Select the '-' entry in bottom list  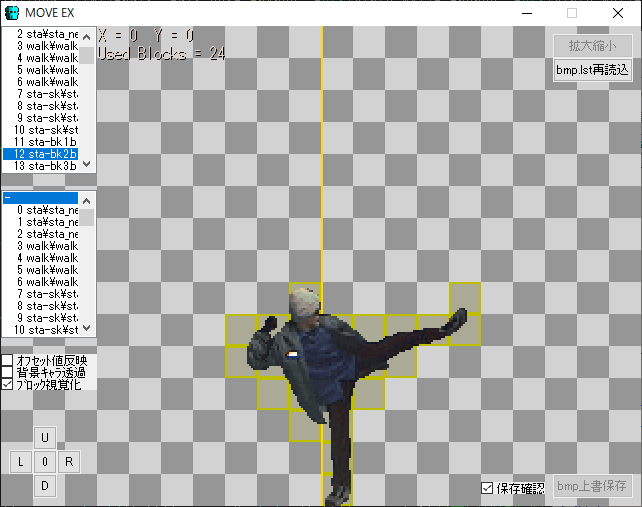coord(40,198)
